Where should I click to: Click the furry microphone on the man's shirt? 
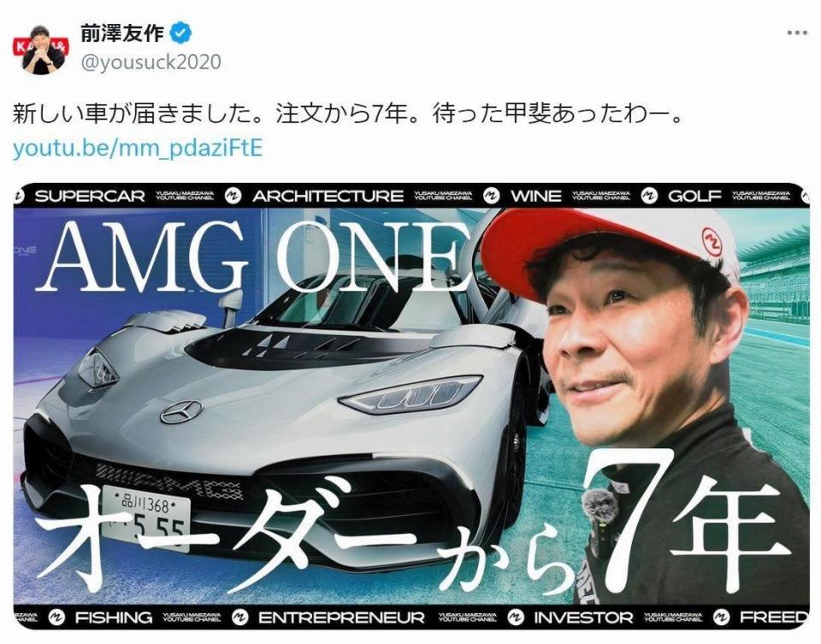[x=600, y=505]
